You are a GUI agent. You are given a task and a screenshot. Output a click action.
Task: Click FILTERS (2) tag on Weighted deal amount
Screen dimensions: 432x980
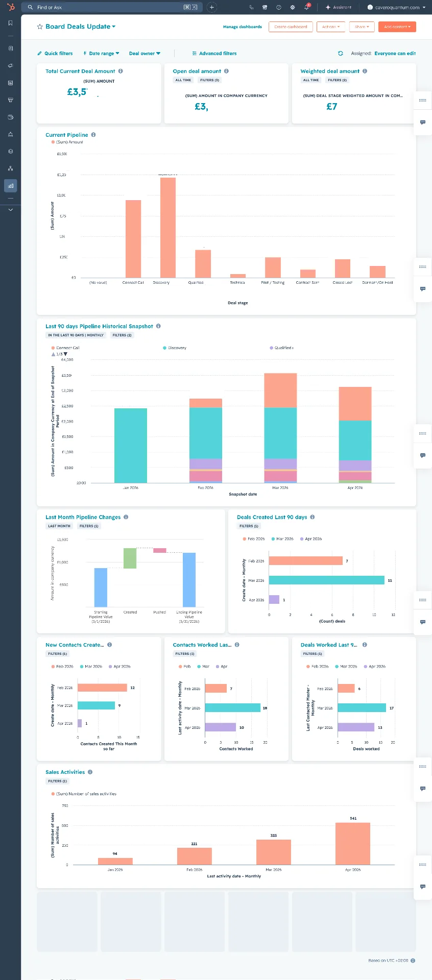coord(337,80)
